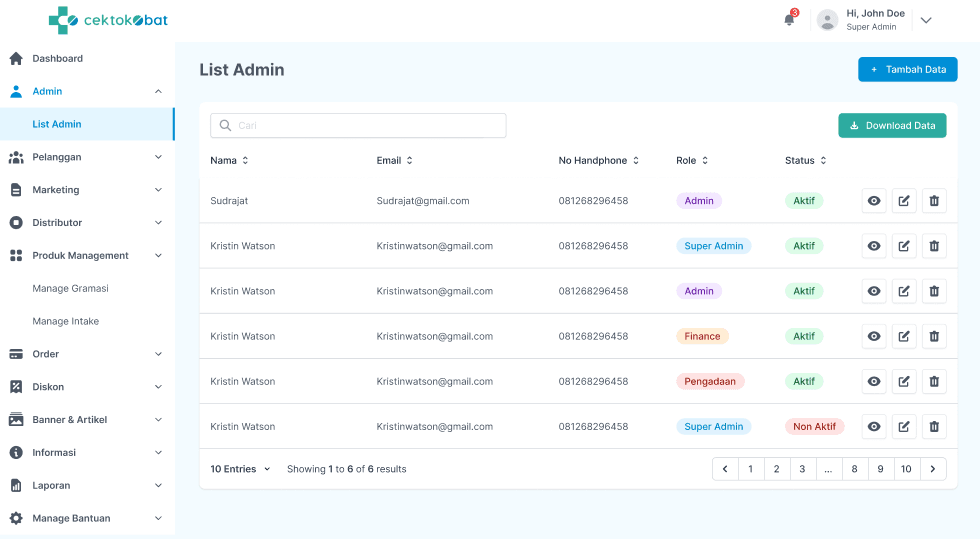Toggle eye icon for the Sudrajat row

click(874, 201)
